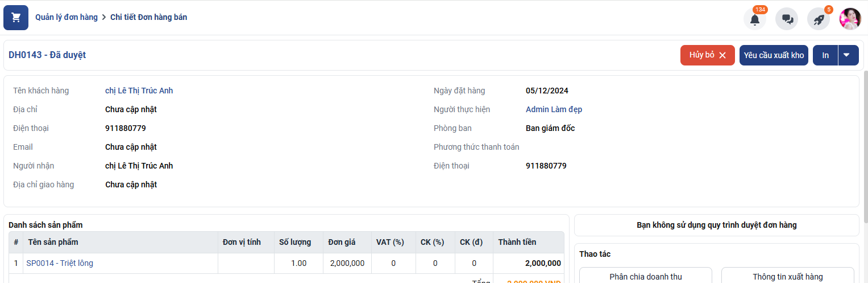Open Admin Làm đẹp user link

click(x=554, y=109)
